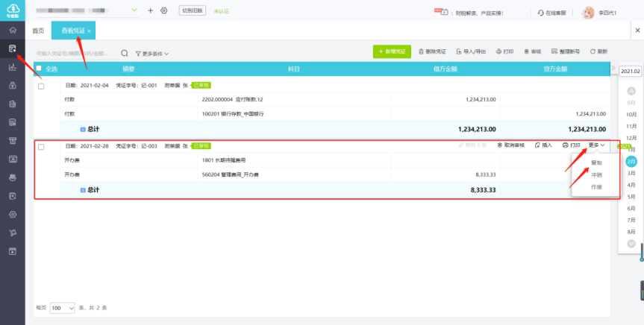This screenshot has height=325, width=644.
Task: Open the company name dropdown arrow
Action: (x=134, y=10)
